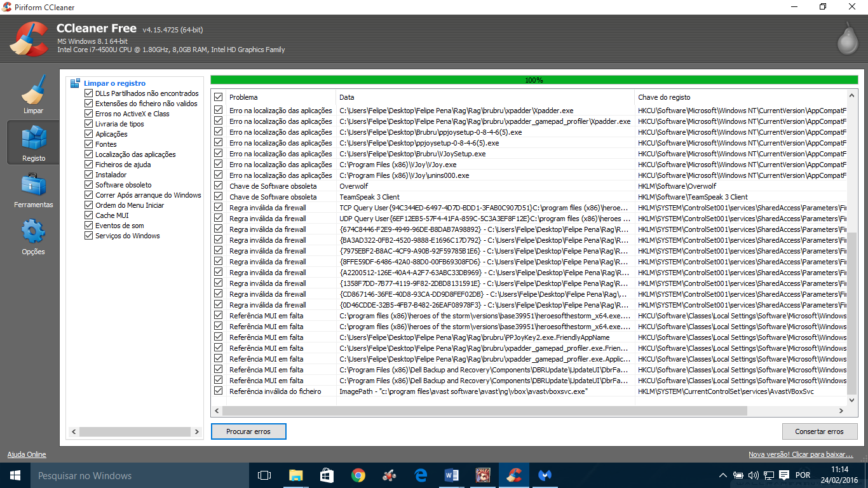
Task: Click the POR language indicator
Action: coord(803,475)
